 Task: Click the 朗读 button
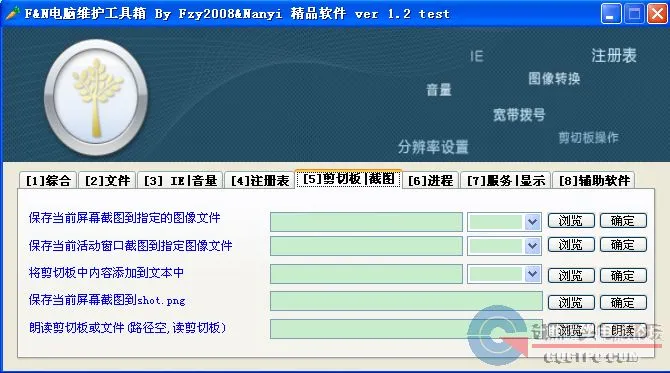click(623, 330)
